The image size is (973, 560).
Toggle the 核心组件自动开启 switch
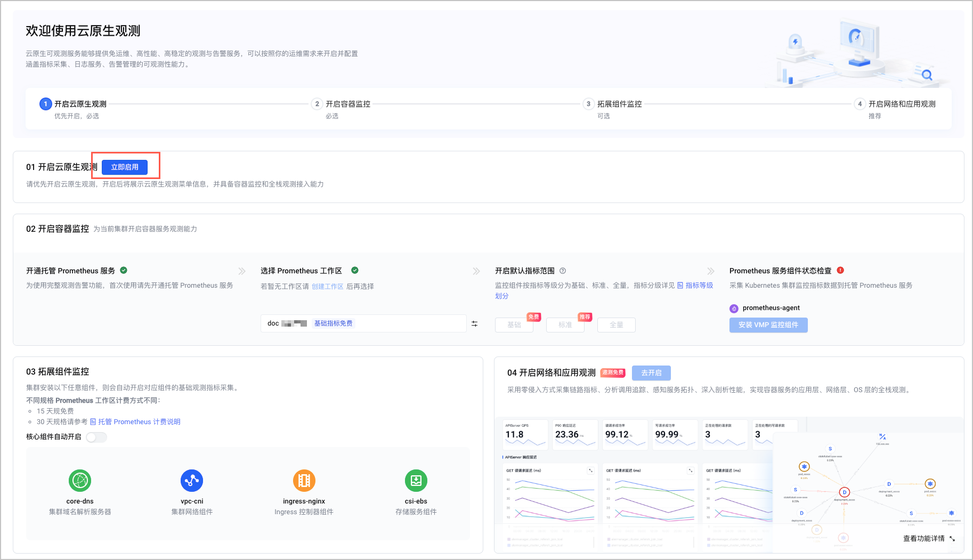pos(96,437)
